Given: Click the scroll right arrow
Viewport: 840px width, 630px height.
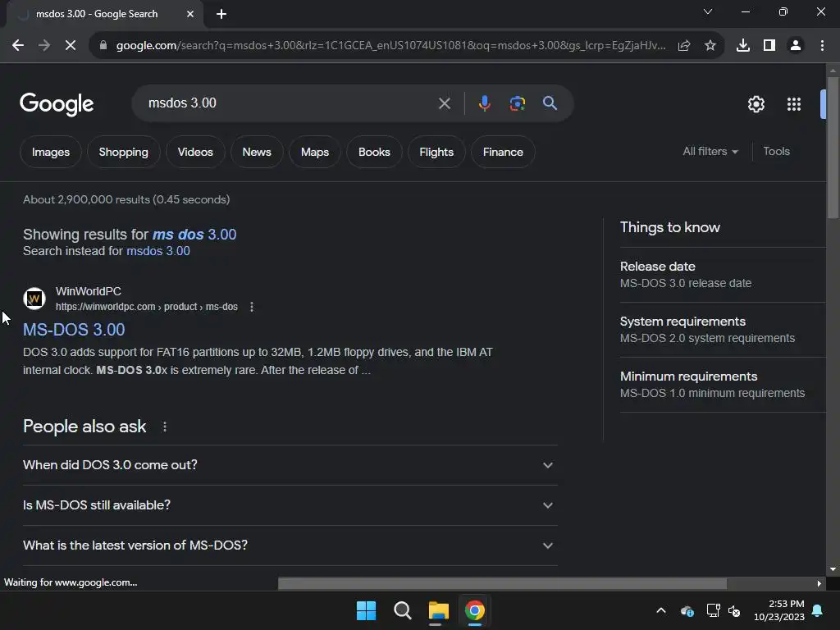Looking at the screenshot, I should pos(819,583).
